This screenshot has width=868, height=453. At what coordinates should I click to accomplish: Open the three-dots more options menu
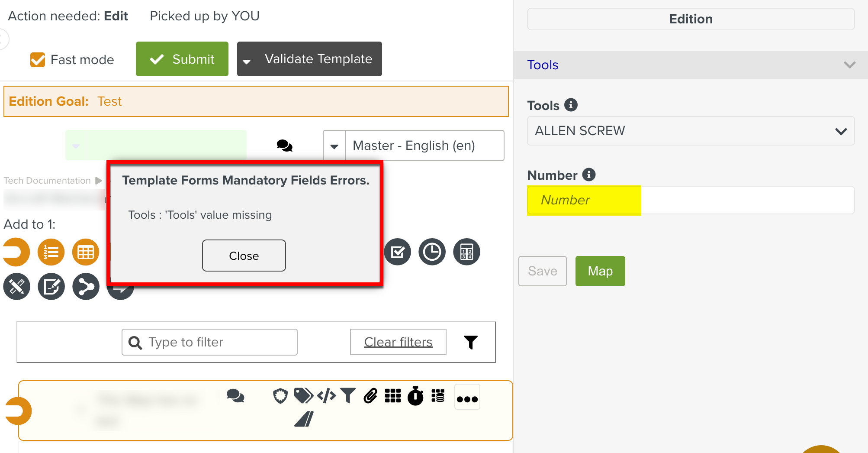[467, 398]
